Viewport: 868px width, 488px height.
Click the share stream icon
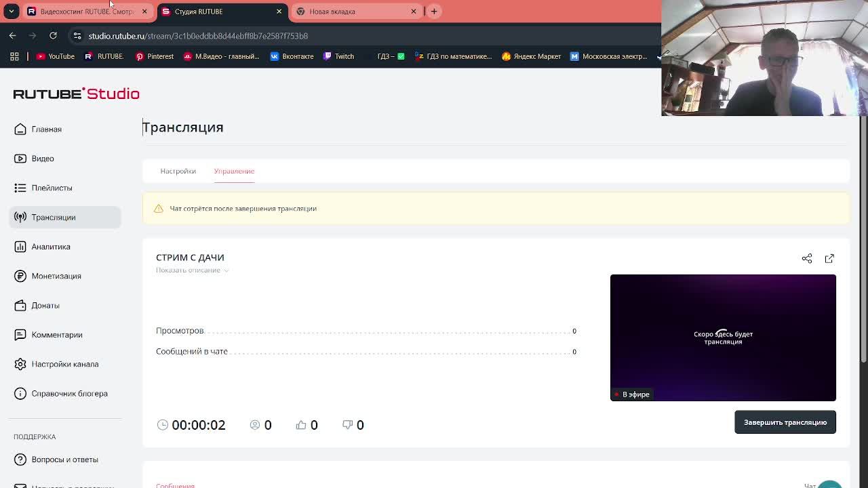(807, 258)
